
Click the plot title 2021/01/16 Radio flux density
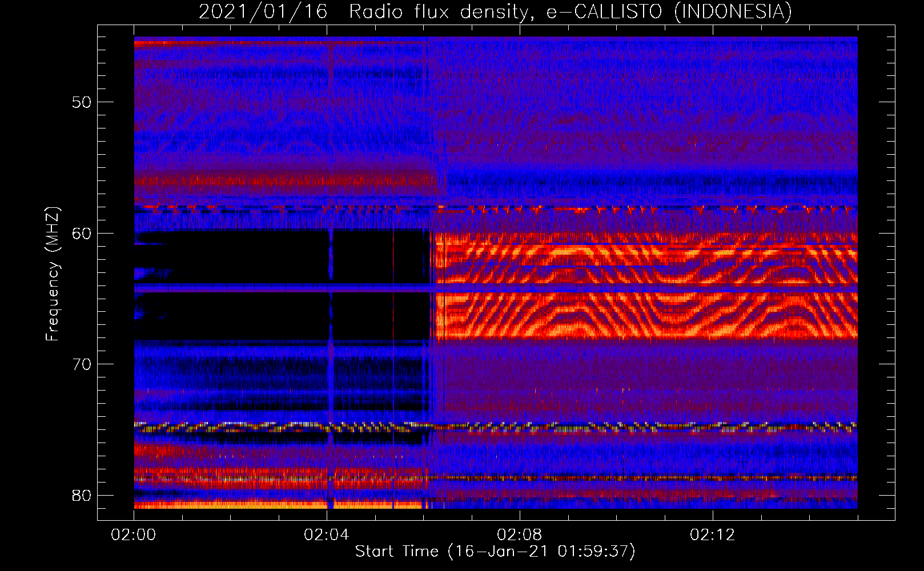coord(496,11)
